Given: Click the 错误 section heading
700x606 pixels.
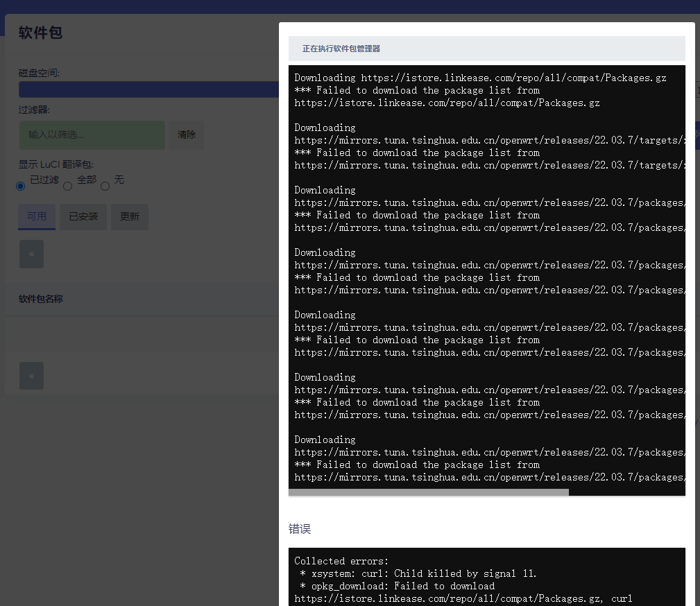Looking at the screenshot, I should [x=300, y=529].
